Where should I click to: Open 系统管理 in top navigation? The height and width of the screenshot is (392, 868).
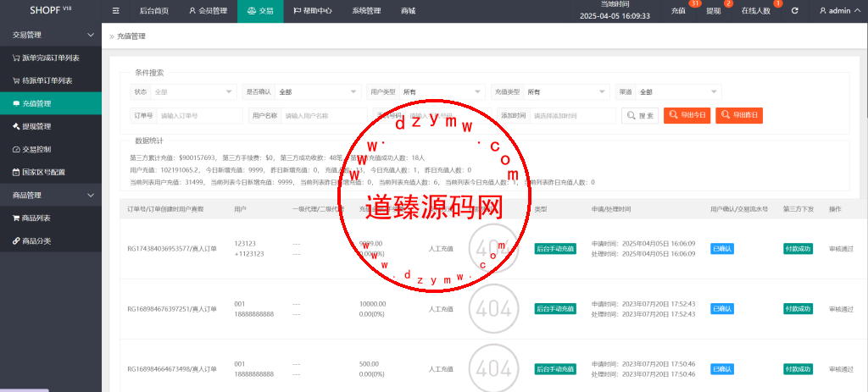click(x=366, y=10)
